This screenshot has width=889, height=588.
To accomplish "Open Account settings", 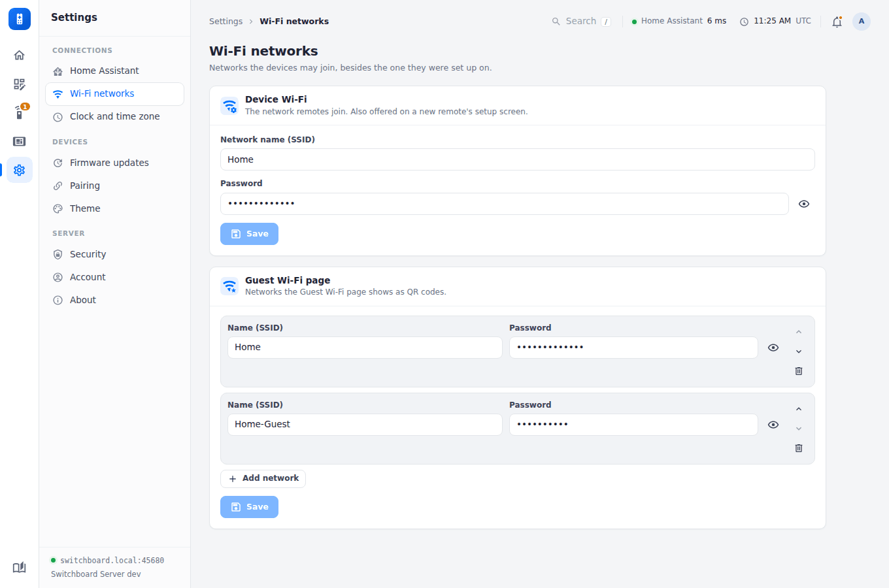I will click(114, 278).
